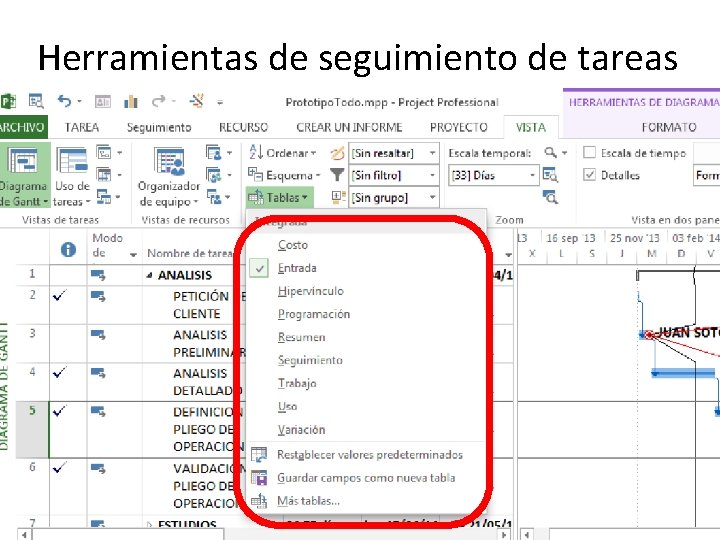This screenshot has height=540, width=720.
Task: Click the task sheet left scroll arrow
Action: coord(24,534)
